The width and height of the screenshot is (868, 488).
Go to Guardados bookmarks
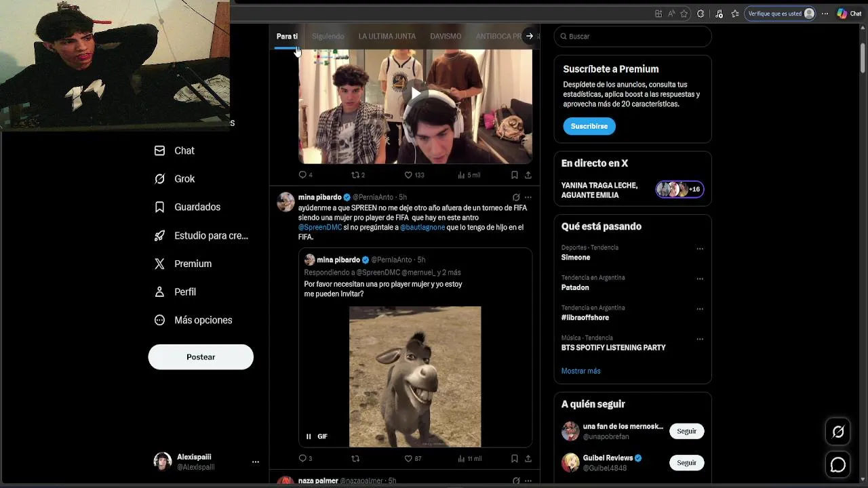[x=187, y=207]
